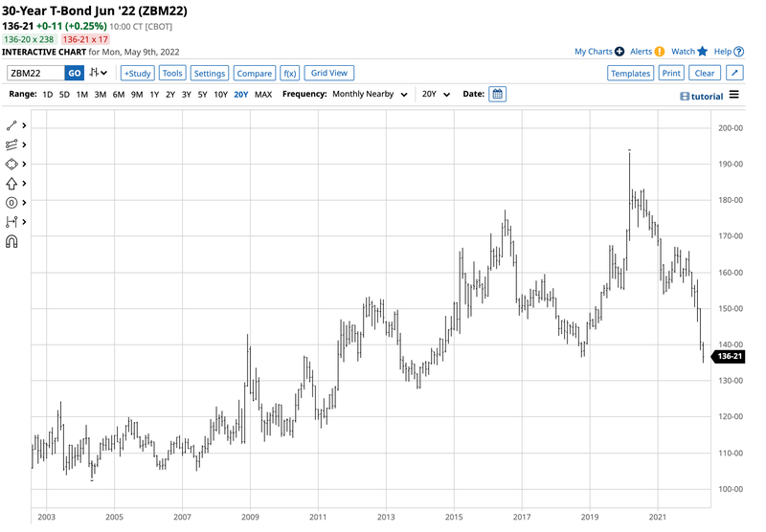Select the 20Y range
Viewport: 766px width, 532px height.
[241, 94]
